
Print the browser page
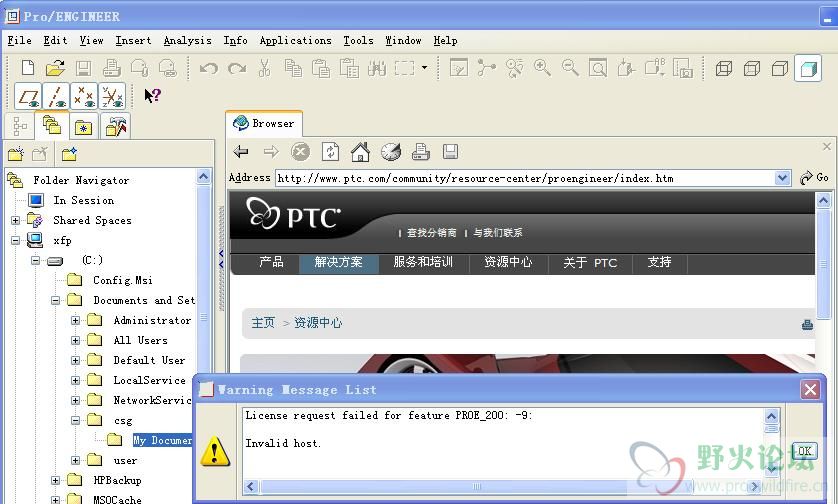pos(421,152)
